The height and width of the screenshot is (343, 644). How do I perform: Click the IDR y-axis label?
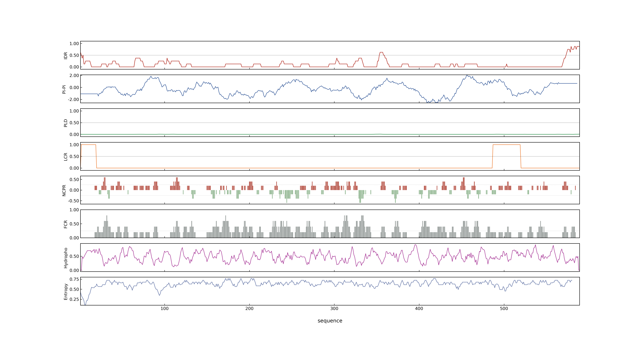[66, 55]
